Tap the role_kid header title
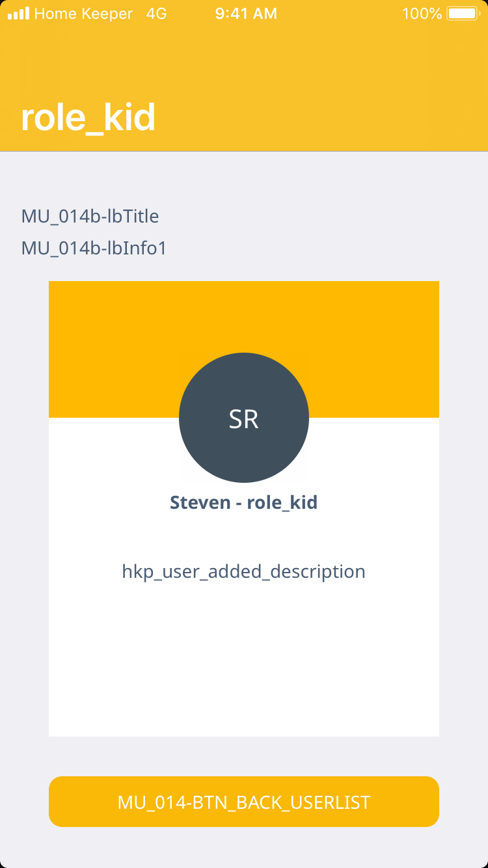Screen dimensions: 488x868 88,118
